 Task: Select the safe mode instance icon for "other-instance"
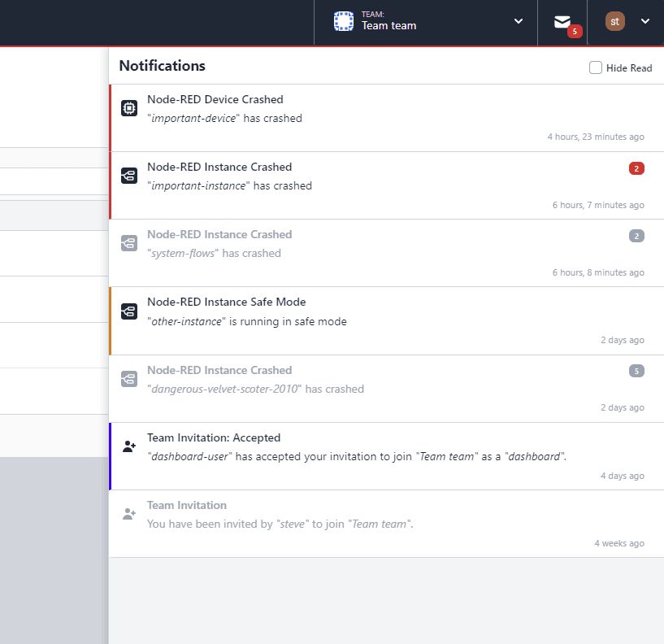[128, 310]
